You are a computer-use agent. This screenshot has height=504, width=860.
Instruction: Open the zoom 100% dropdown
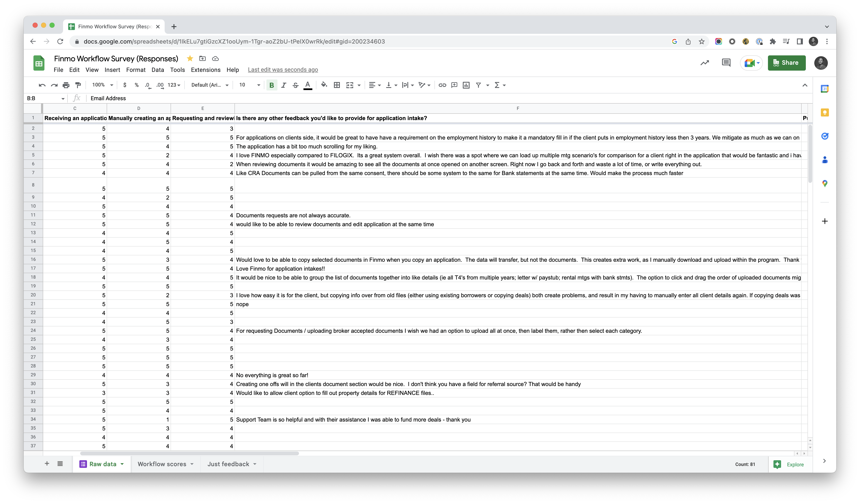pyautogui.click(x=102, y=85)
